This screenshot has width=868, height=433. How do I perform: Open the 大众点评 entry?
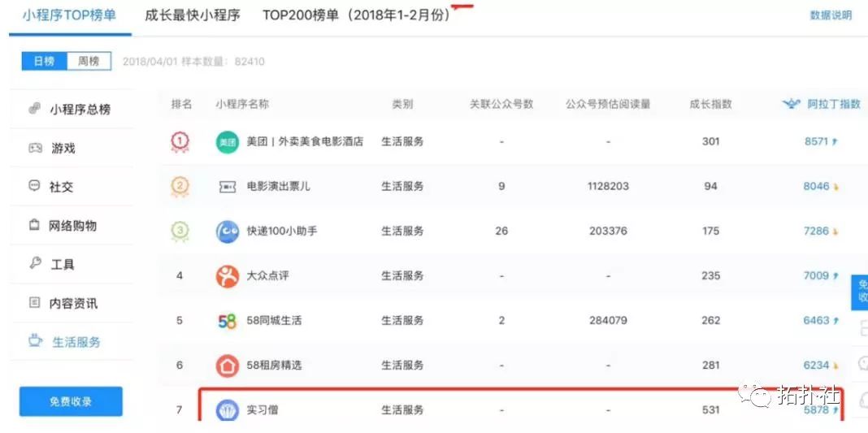point(267,275)
